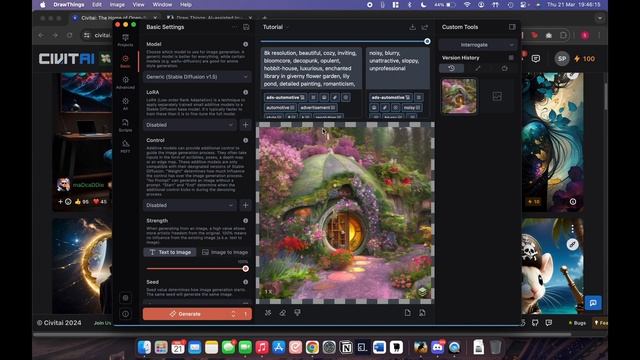Image resolution: width=640 pixels, height=360 pixels.
Task: Click the batch count stepper on Generate button
Action: click(233, 314)
